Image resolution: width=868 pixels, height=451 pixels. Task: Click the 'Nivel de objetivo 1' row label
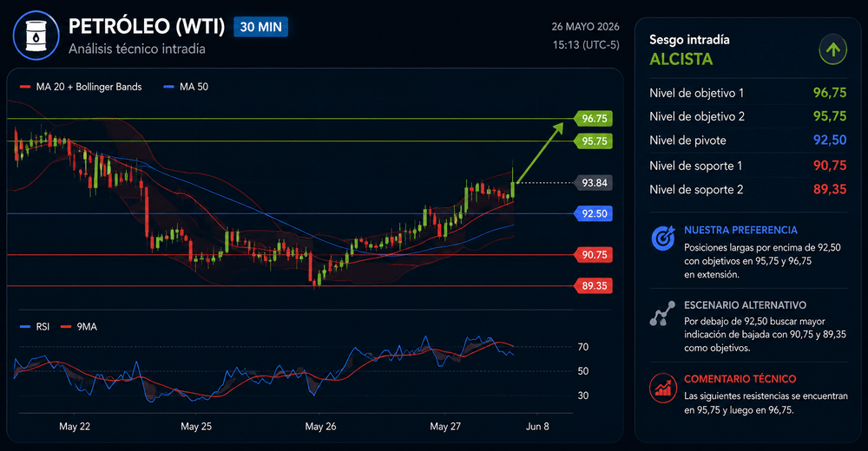[x=696, y=93]
